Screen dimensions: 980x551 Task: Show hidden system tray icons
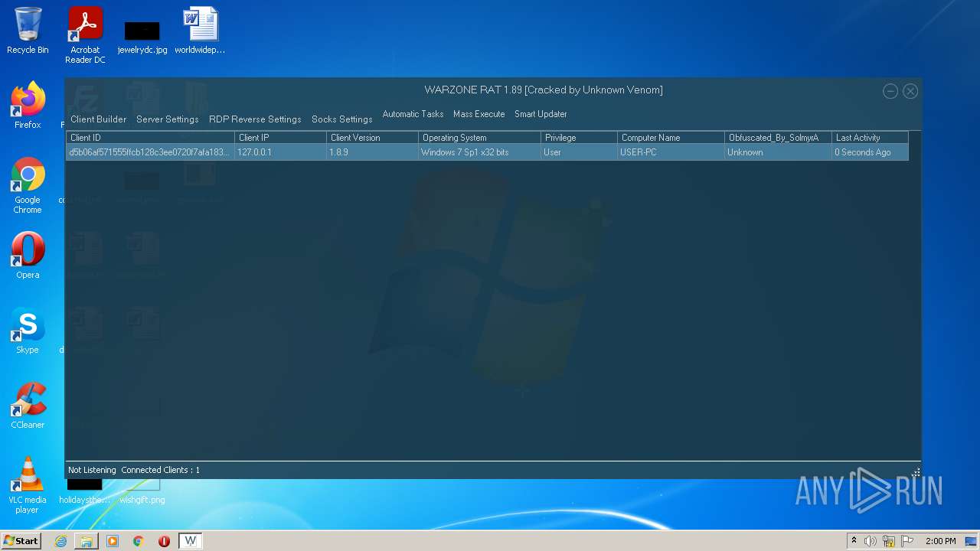(854, 541)
